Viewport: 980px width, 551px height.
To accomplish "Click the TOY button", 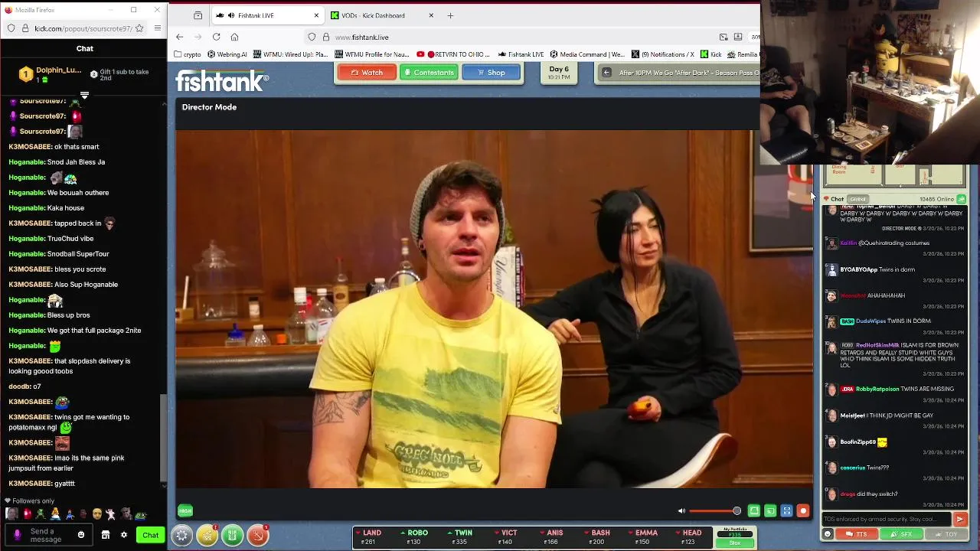I will 946,534.
